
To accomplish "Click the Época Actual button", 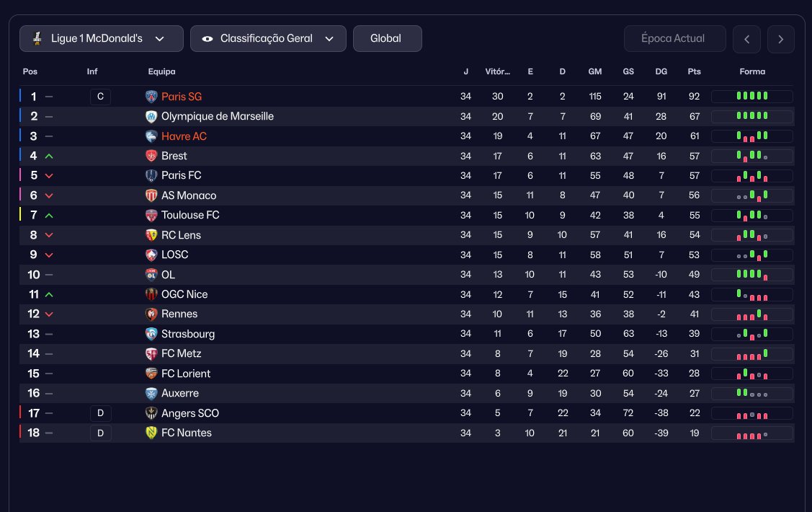I will (674, 39).
